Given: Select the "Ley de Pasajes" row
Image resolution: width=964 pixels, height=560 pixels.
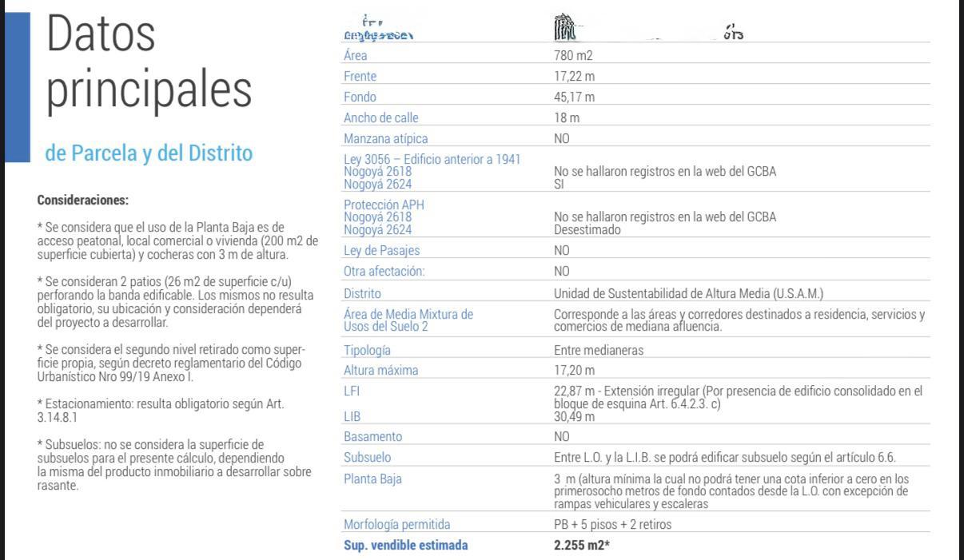Looking at the screenshot, I should tap(637, 250).
